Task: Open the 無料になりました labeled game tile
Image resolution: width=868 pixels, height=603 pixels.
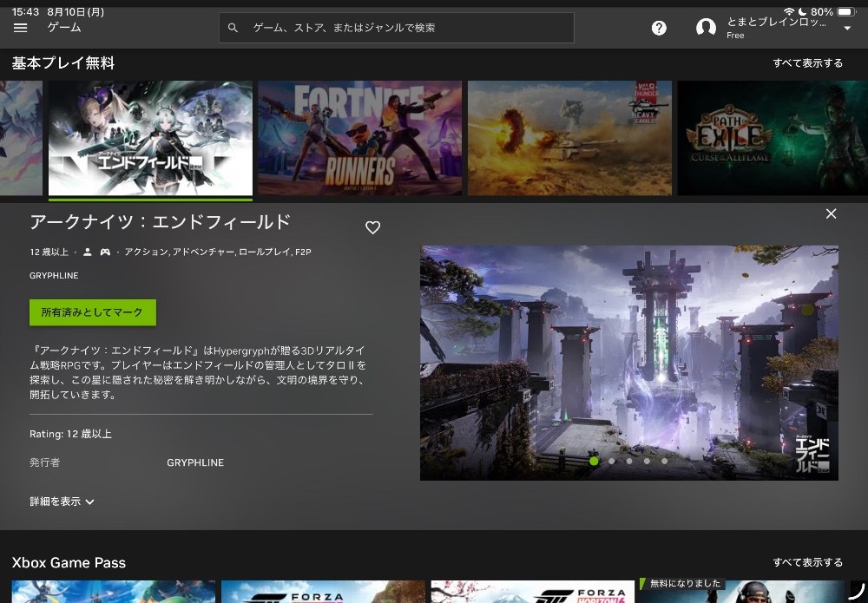Action: click(742, 592)
